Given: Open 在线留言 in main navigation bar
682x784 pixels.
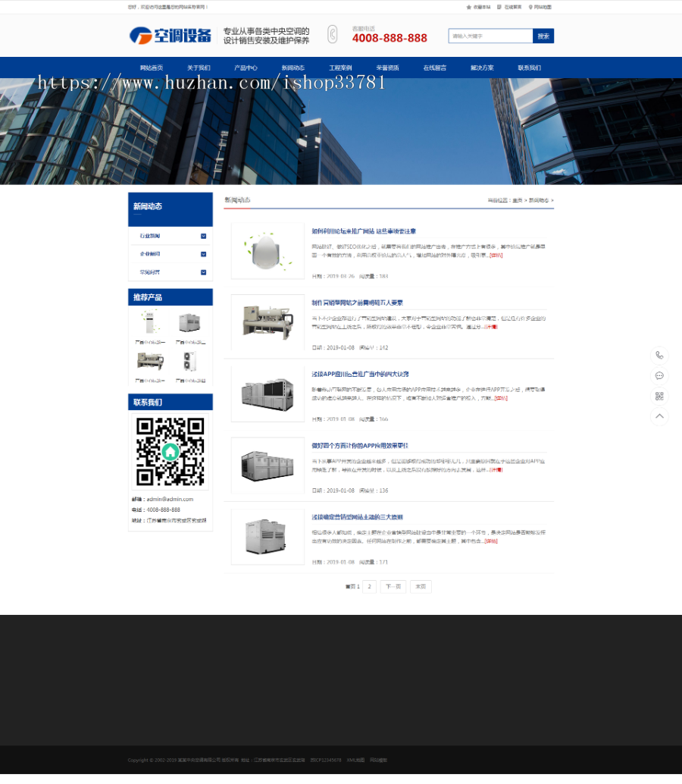Looking at the screenshot, I should (435, 68).
